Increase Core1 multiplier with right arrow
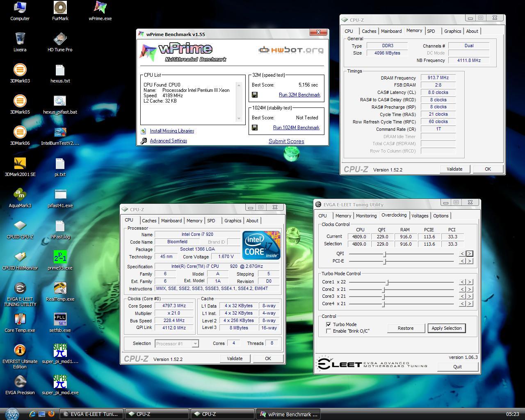The height and width of the screenshot is (420, 525). click(x=470, y=282)
